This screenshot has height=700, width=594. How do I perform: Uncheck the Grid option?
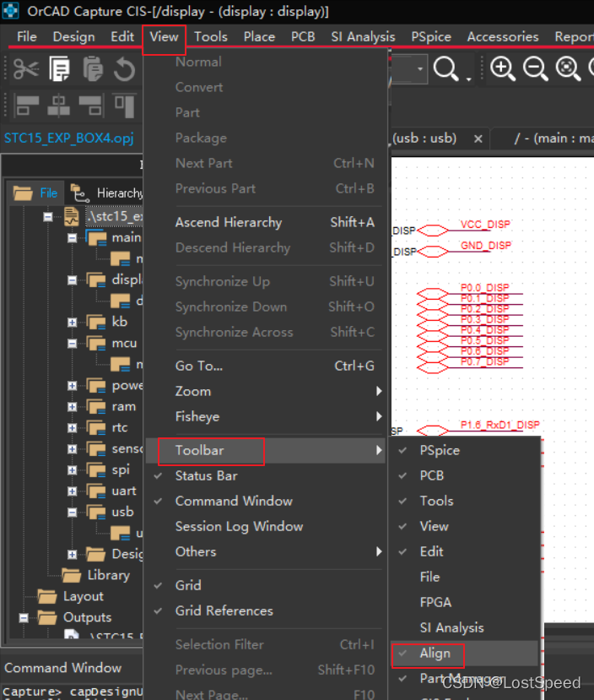pos(188,585)
